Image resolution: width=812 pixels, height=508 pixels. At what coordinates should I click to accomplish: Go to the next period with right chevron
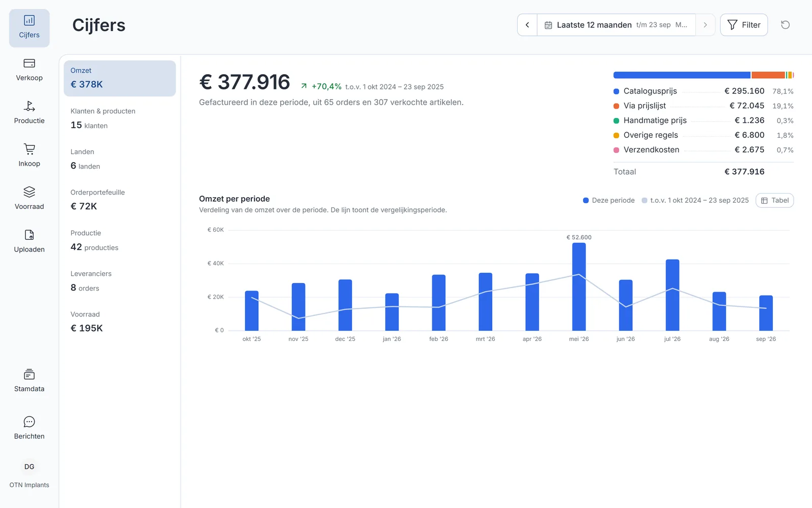click(705, 25)
